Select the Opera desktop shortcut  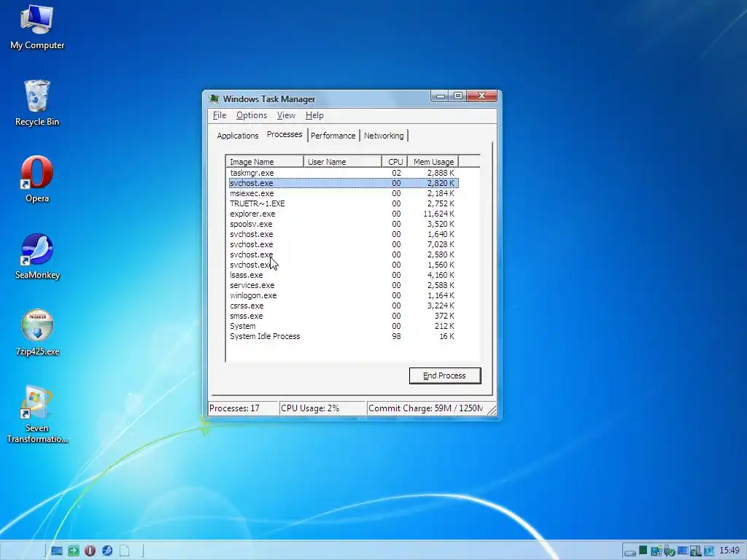36,179
